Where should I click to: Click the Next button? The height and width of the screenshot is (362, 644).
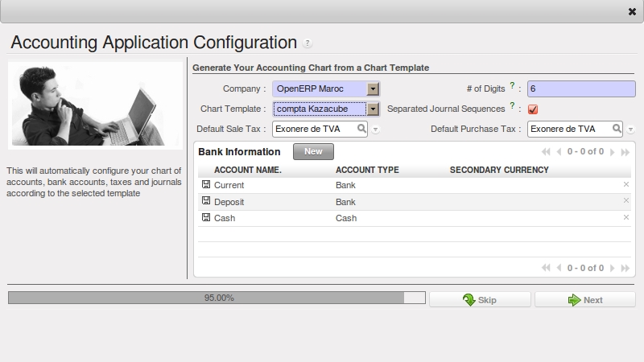(x=584, y=300)
